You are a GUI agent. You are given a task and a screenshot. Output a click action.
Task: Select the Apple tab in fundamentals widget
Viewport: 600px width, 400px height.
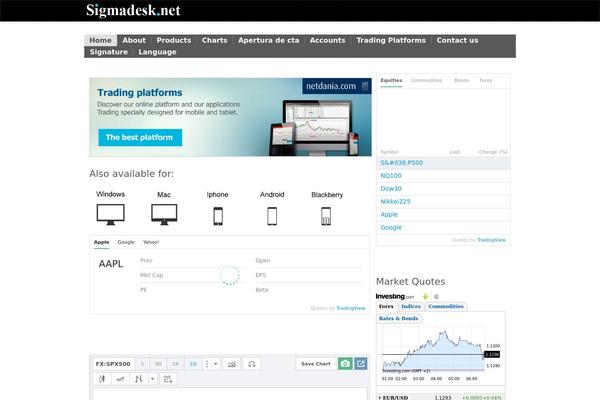click(x=101, y=242)
